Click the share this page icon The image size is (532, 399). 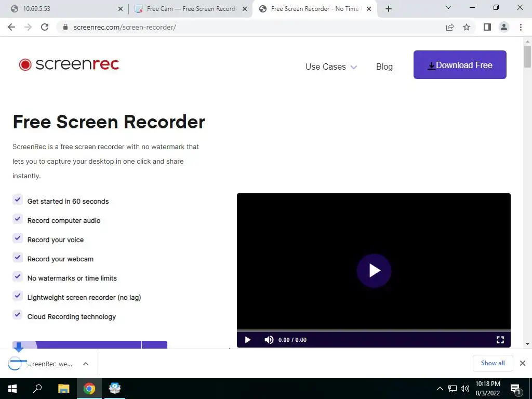point(450,27)
